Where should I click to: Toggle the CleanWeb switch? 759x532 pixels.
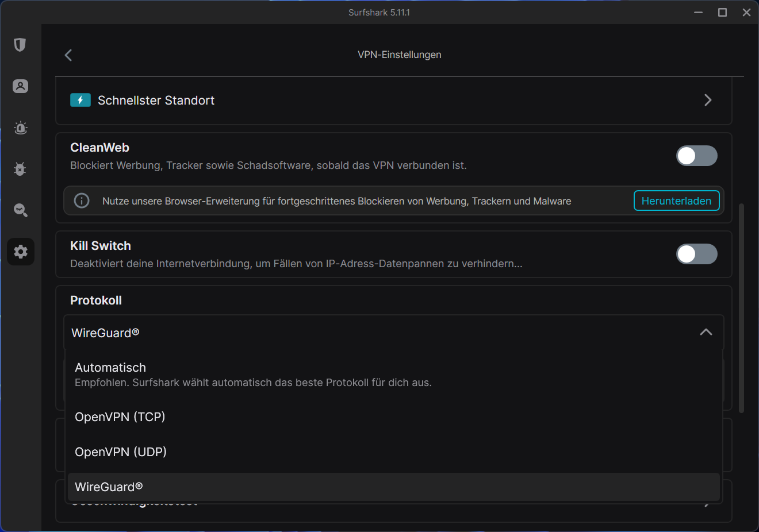pos(696,156)
